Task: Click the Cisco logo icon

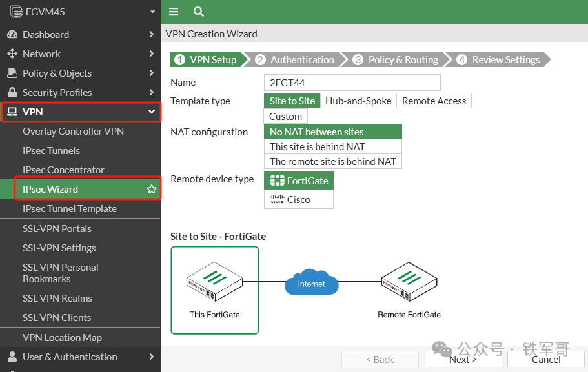Action: pyautogui.click(x=277, y=199)
